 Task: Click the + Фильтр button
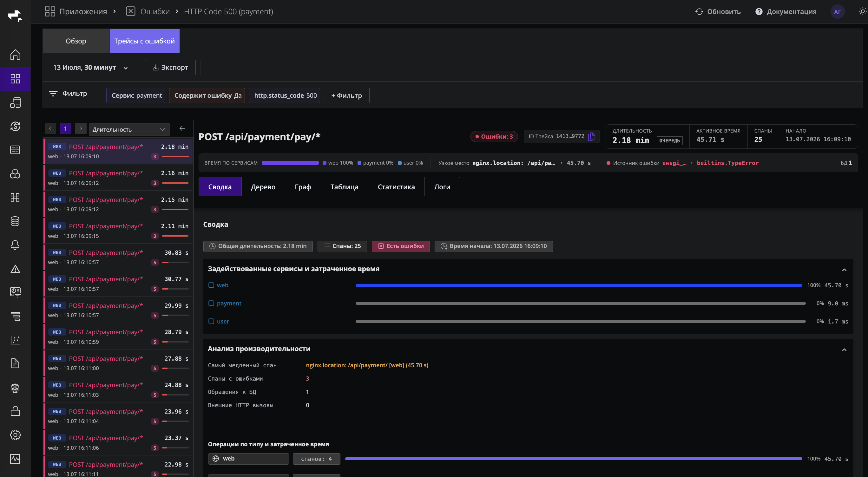click(346, 95)
